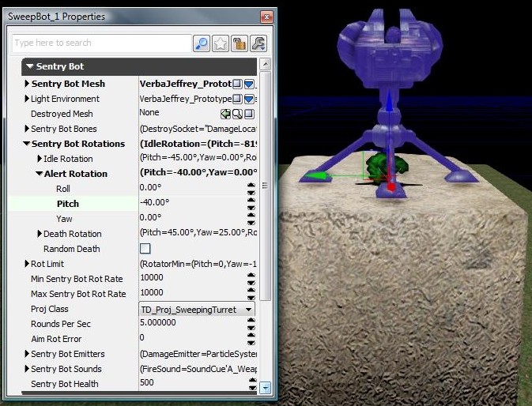Viewport: 532px width, 406px height.
Task: Click blue down-arrow icon on Sentry Bot Mesh
Action: 248,84
